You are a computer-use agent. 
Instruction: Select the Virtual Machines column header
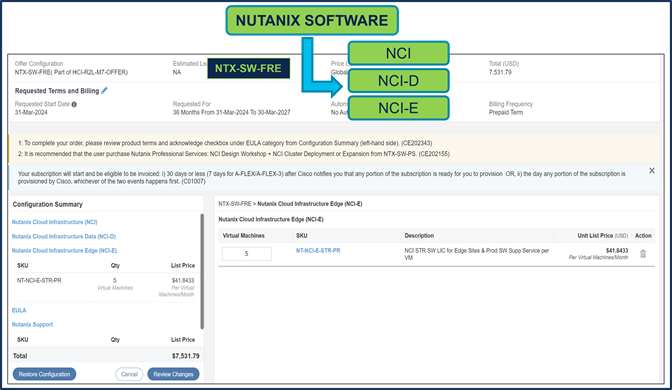coord(243,236)
